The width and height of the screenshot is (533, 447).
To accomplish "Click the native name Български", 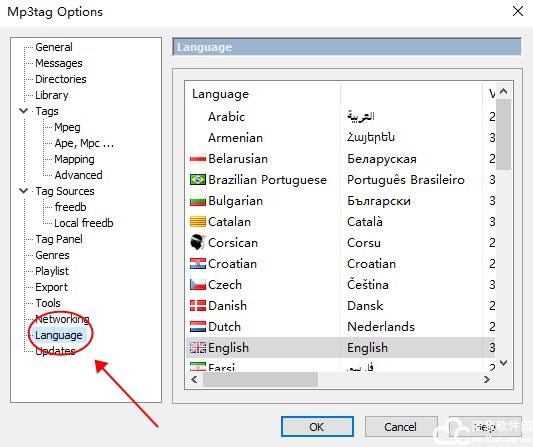I will 379,201.
